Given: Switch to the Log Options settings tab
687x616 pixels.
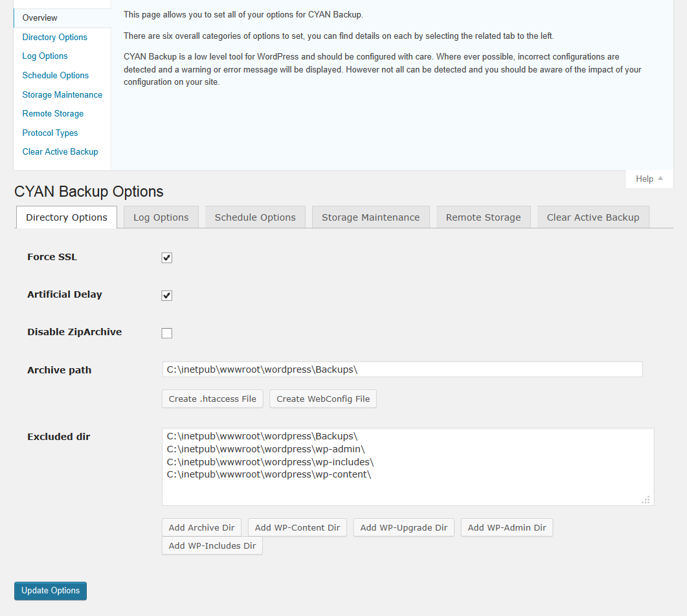Looking at the screenshot, I should click(161, 217).
